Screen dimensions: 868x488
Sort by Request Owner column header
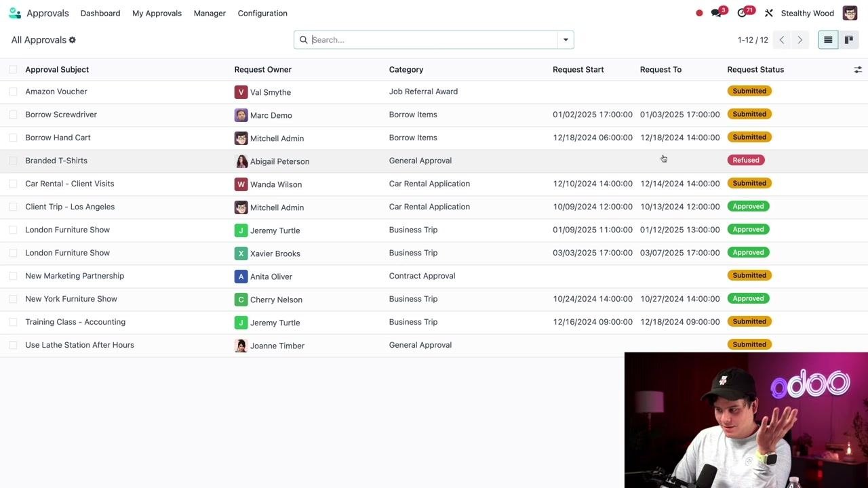[263, 69]
